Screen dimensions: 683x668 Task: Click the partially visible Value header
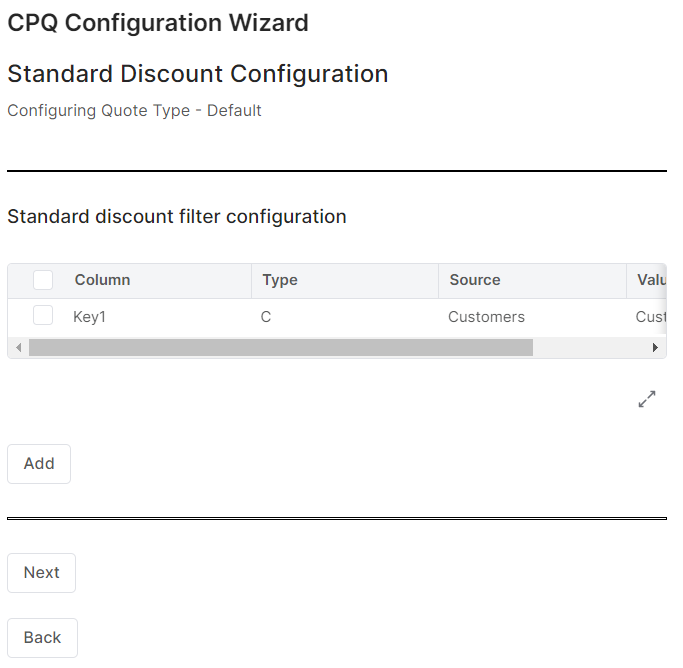(650, 280)
